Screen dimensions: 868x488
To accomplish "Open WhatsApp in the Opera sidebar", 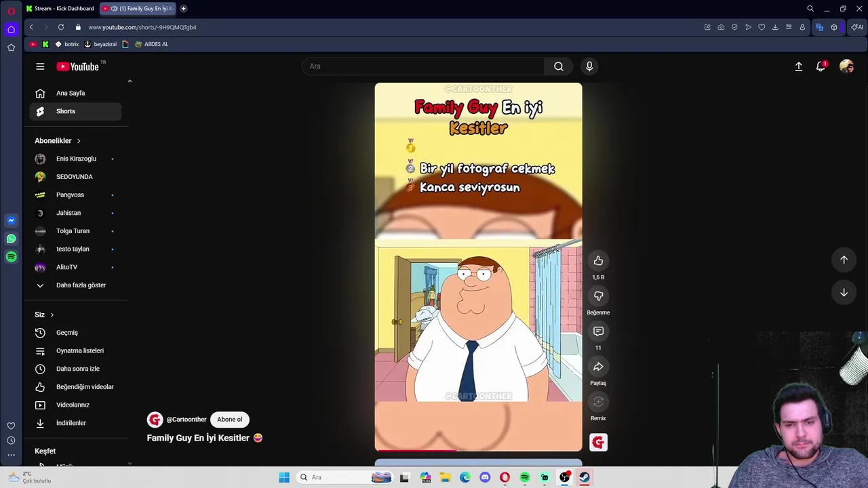I will pos(11,239).
